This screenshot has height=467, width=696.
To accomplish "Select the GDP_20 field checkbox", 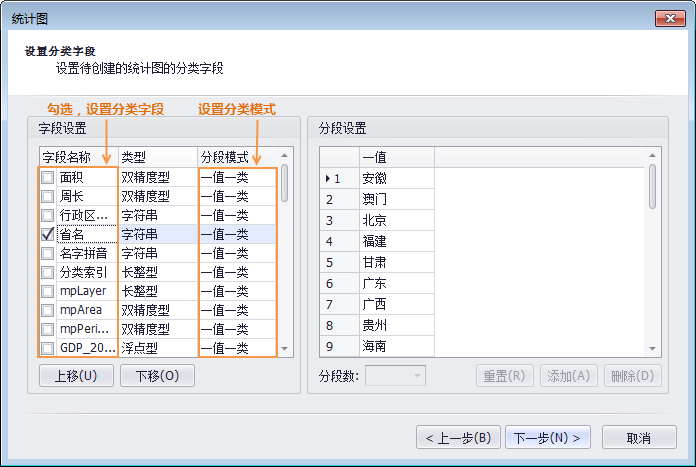I will [x=48, y=348].
